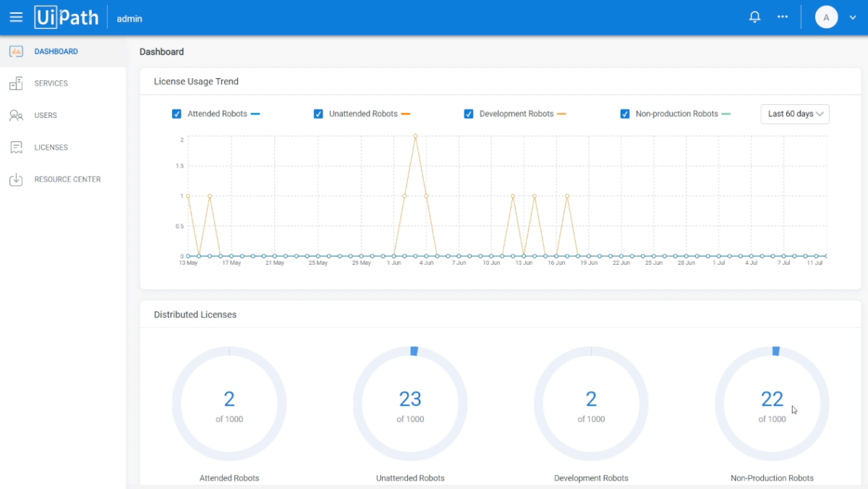Click the Licenses sidebar icon
This screenshot has width=868, height=489.
point(16,147)
